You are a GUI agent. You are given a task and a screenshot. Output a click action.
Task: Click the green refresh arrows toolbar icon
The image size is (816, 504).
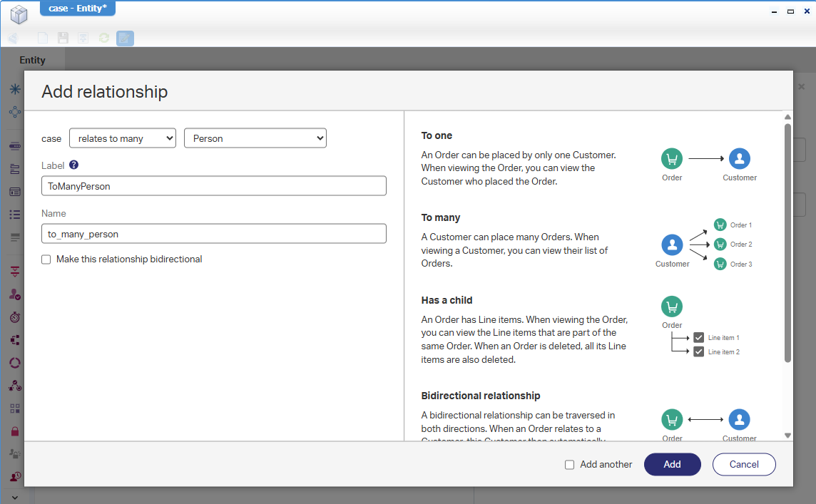104,38
